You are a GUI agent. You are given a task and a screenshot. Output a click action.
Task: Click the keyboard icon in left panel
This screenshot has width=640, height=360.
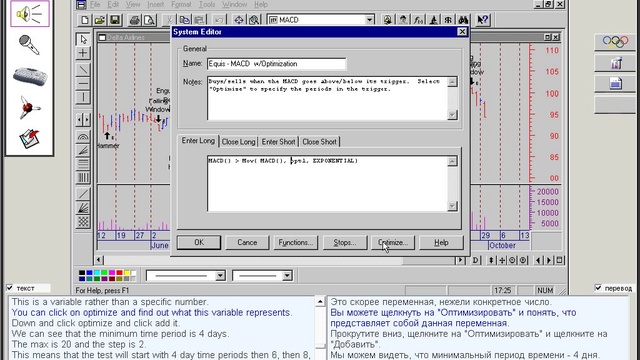point(30,76)
